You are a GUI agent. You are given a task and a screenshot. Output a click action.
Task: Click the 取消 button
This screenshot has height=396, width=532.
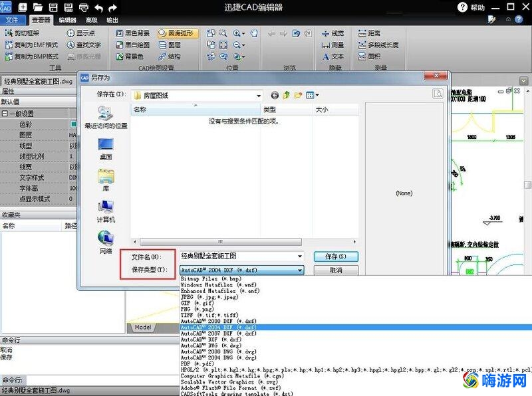336,270
